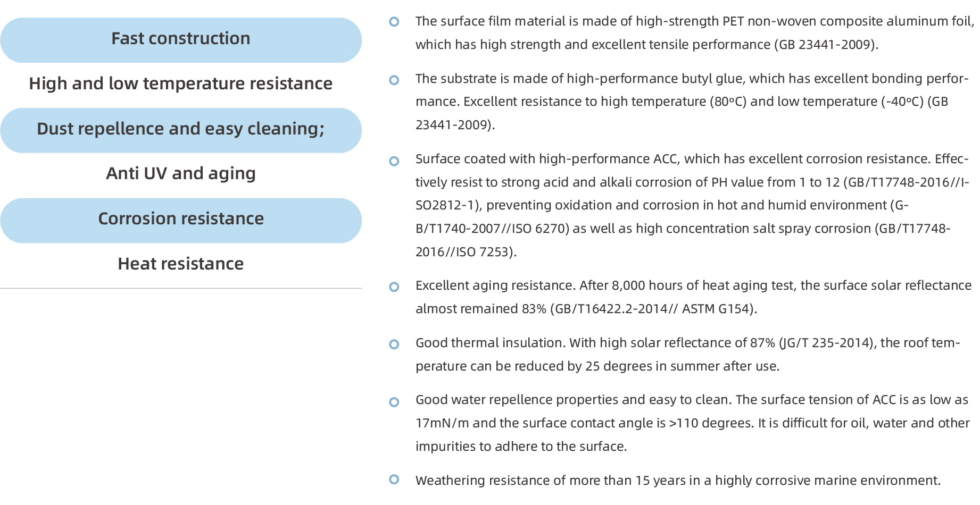Open the Corrosion resistance tab
Viewport: 980px width, 505px height.
[181, 220]
